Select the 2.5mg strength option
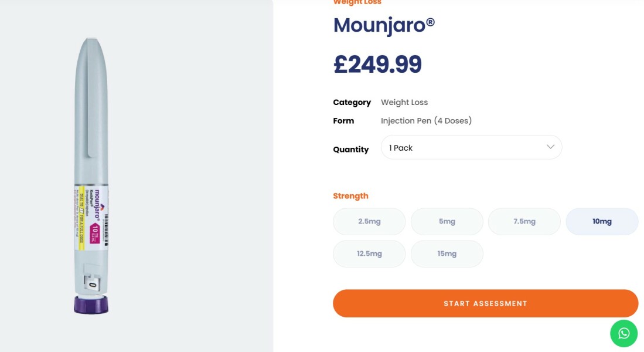 pos(369,221)
